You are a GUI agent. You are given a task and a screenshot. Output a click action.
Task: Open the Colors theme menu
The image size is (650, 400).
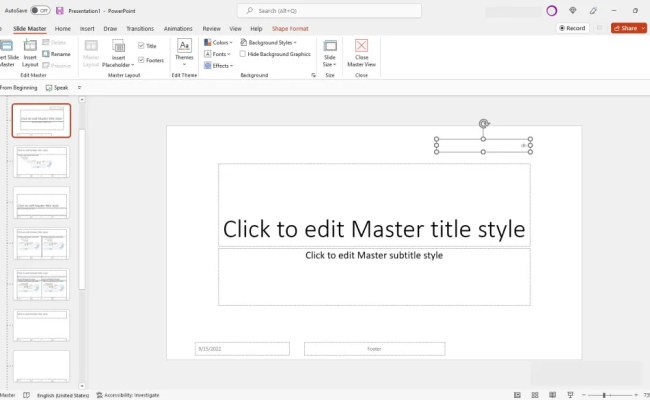click(x=218, y=42)
